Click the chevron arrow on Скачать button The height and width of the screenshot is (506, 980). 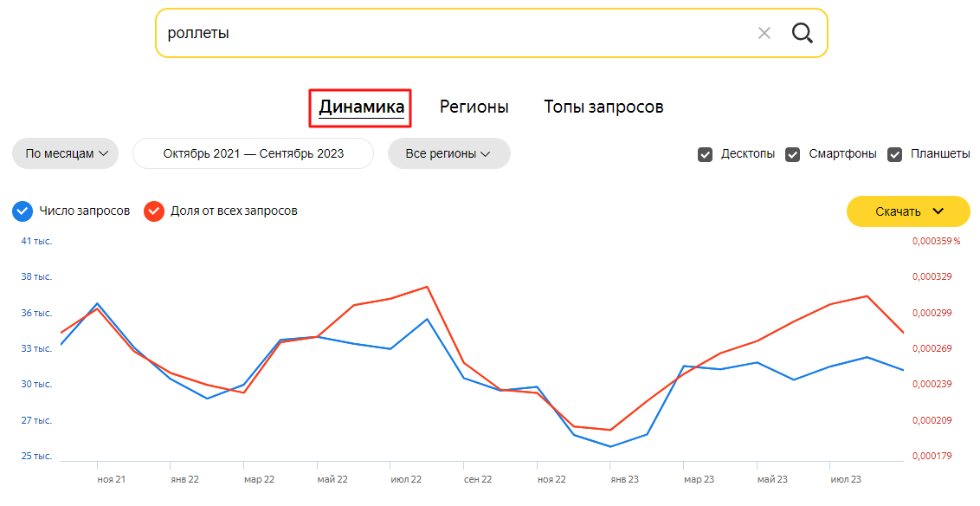(938, 211)
